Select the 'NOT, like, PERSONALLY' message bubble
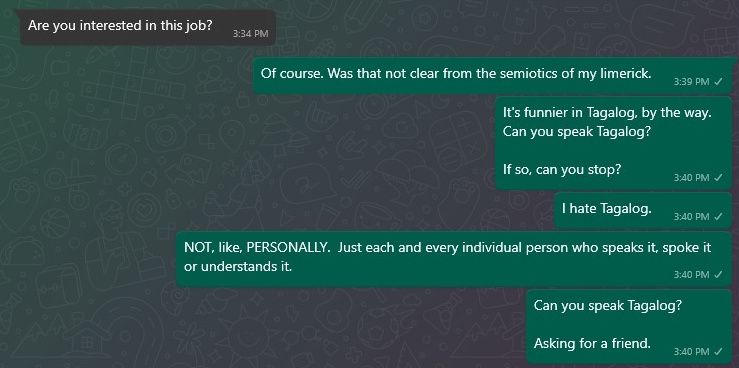This screenshot has height=368, width=739. [x=454, y=259]
